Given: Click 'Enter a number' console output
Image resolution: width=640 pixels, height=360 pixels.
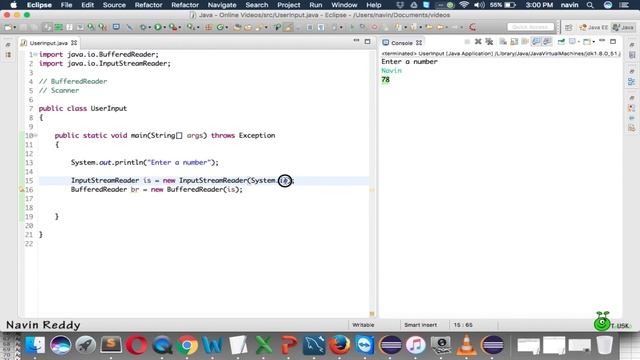Looking at the screenshot, I should (x=409, y=62).
